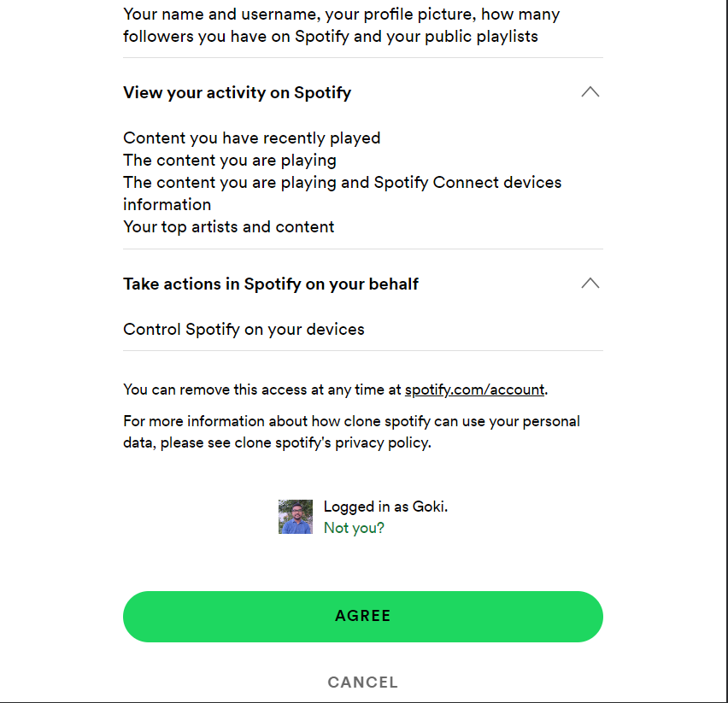Select Goki's profile picture thumbnail
Viewport: 728px width, 703px height.
click(296, 517)
